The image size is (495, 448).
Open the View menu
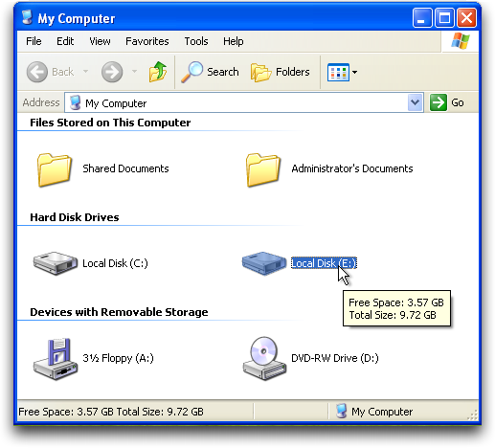100,41
